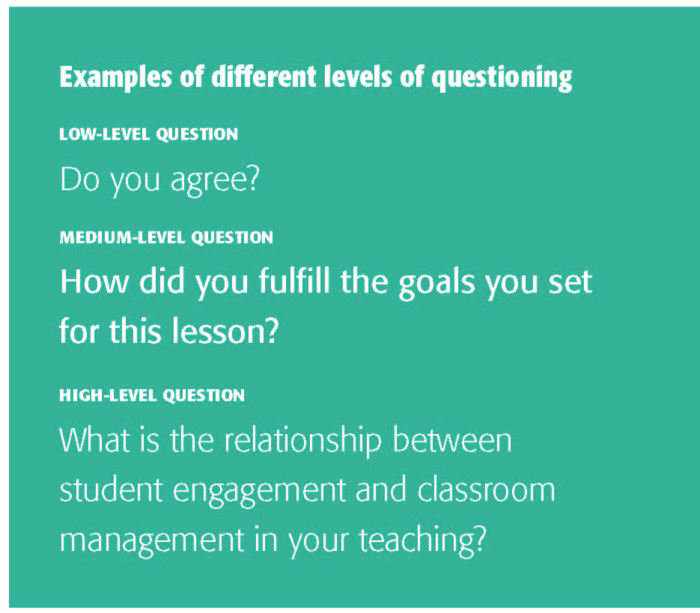700x613 pixels.
Task: Click the line starting "How did you fulfill"
Action: (326, 282)
